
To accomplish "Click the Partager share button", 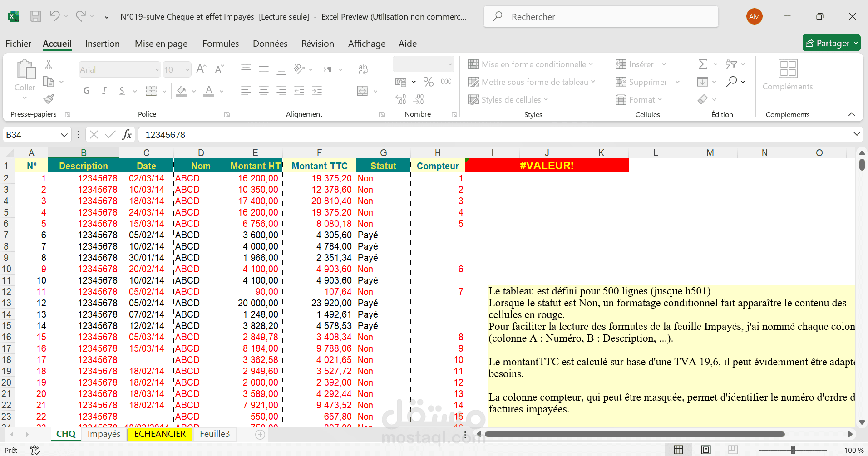I will [x=831, y=43].
